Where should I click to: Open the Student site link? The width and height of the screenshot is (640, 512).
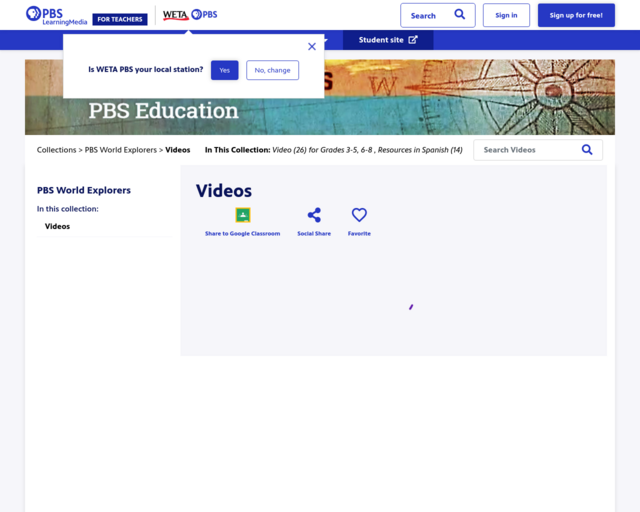click(388, 40)
